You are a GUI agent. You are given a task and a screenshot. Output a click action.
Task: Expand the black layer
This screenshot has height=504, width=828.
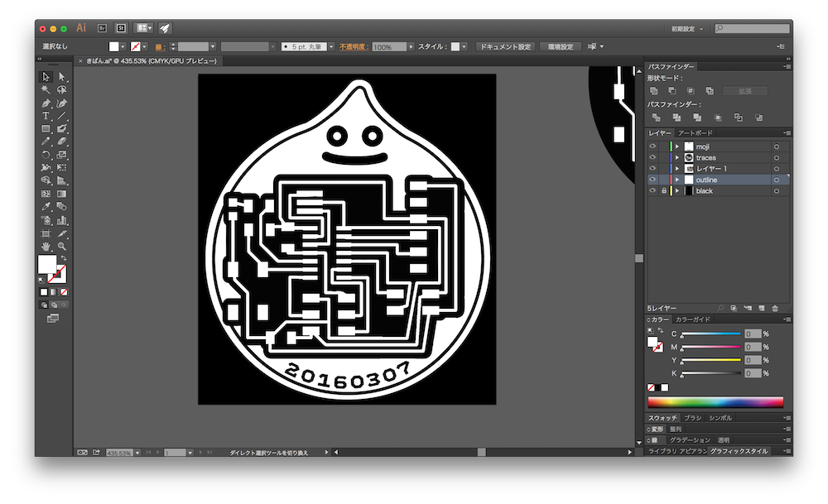pos(677,191)
